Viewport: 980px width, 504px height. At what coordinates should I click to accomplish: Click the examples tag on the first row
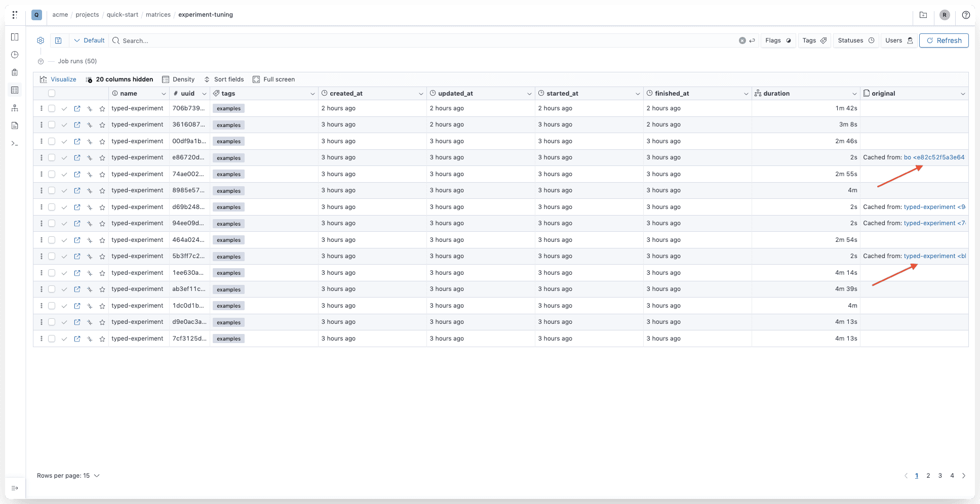(x=228, y=108)
